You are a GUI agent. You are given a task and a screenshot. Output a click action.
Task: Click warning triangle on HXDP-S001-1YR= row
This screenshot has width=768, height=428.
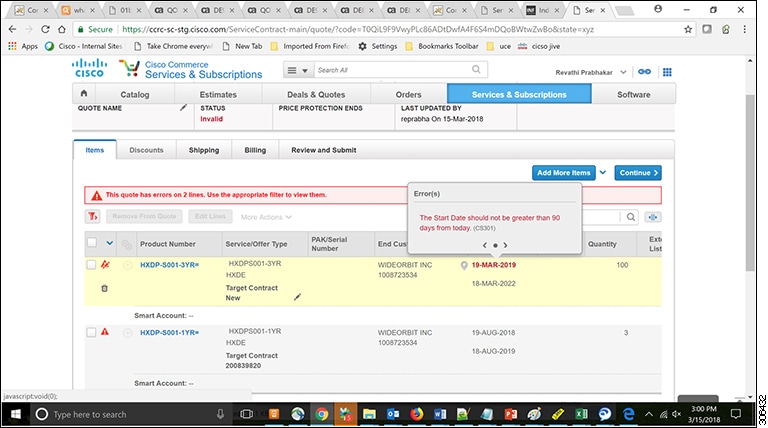point(105,332)
